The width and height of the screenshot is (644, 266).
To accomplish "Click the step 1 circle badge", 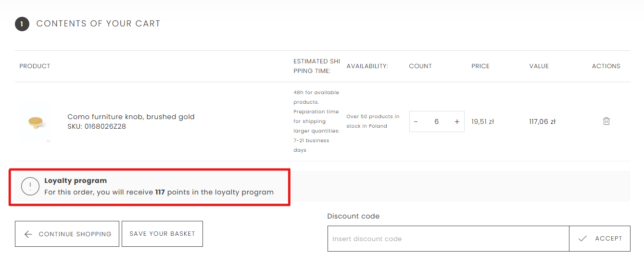I will tap(22, 24).
